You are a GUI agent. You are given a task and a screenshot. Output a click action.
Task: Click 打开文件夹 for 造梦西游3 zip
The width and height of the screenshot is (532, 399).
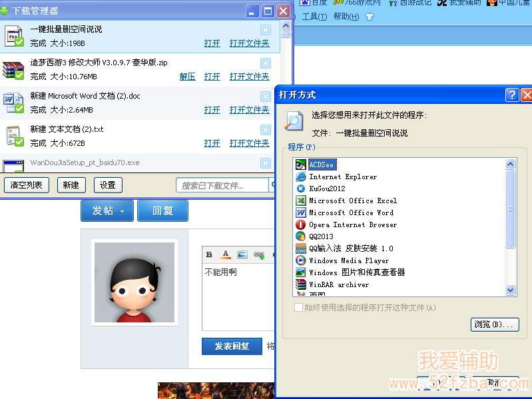(x=250, y=77)
